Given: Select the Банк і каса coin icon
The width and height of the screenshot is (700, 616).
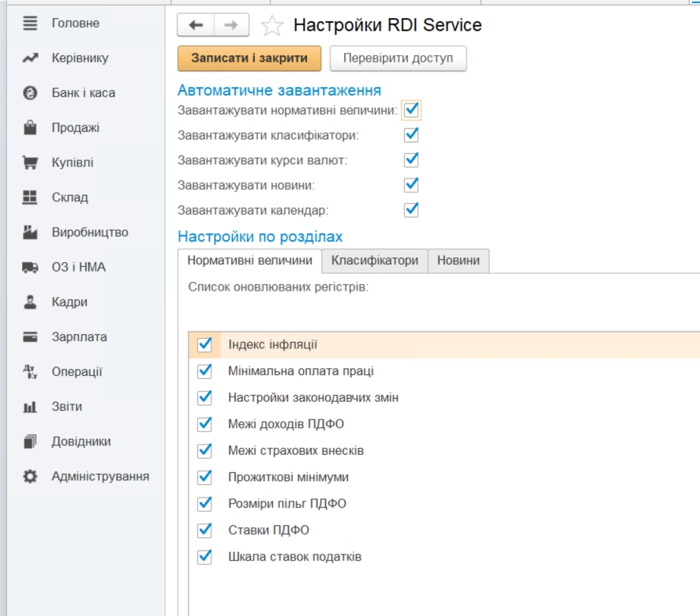Looking at the screenshot, I should coord(30,93).
